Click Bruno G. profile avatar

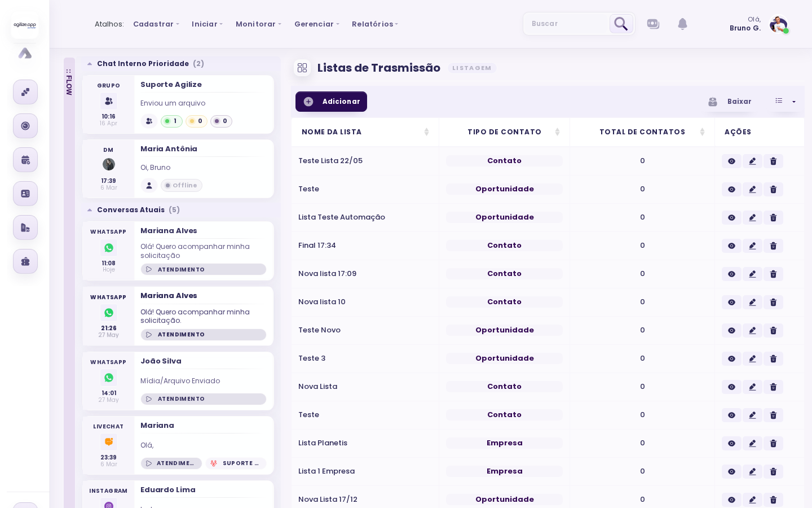point(778,24)
